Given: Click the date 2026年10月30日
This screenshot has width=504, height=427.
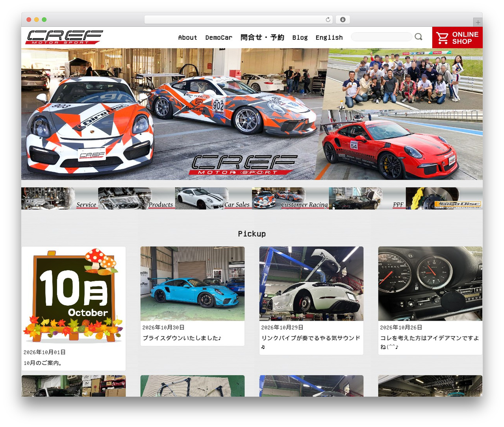Looking at the screenshot, I should 163,327.
